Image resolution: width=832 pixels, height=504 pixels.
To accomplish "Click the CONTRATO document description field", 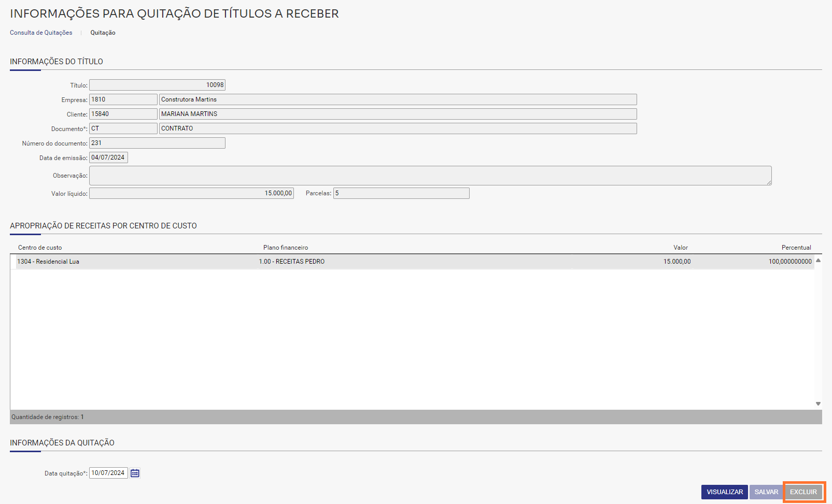I will (x=398, y=128).
